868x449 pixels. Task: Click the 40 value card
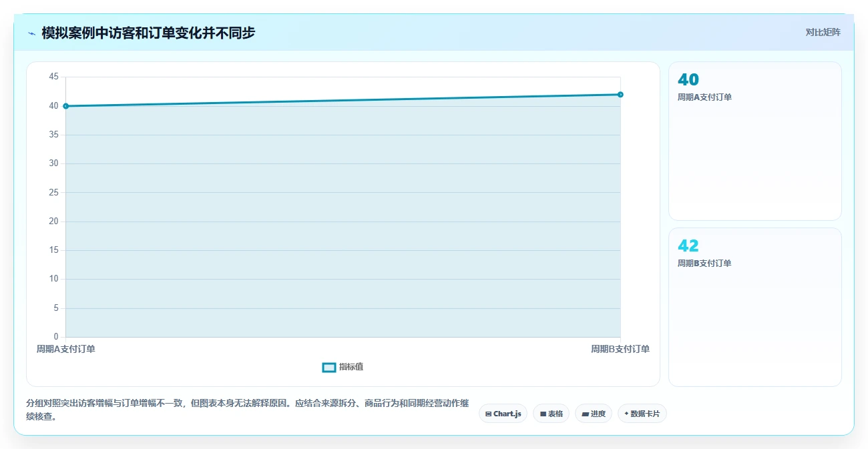[x=755, y=141]
